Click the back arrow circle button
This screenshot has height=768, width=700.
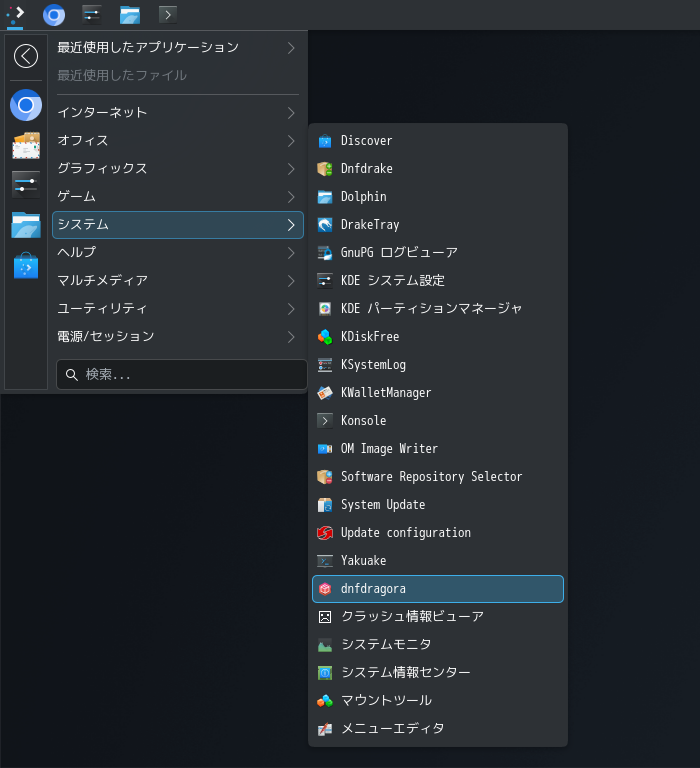[26, 56]
